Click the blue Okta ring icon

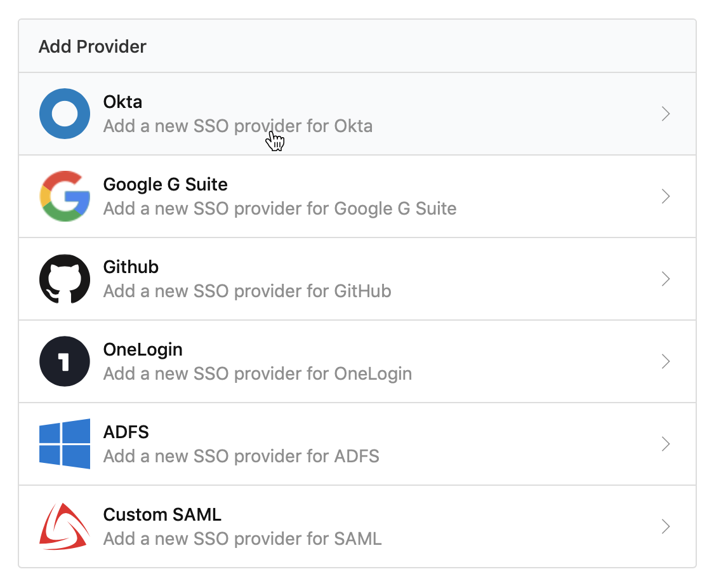tap(64, 114)
